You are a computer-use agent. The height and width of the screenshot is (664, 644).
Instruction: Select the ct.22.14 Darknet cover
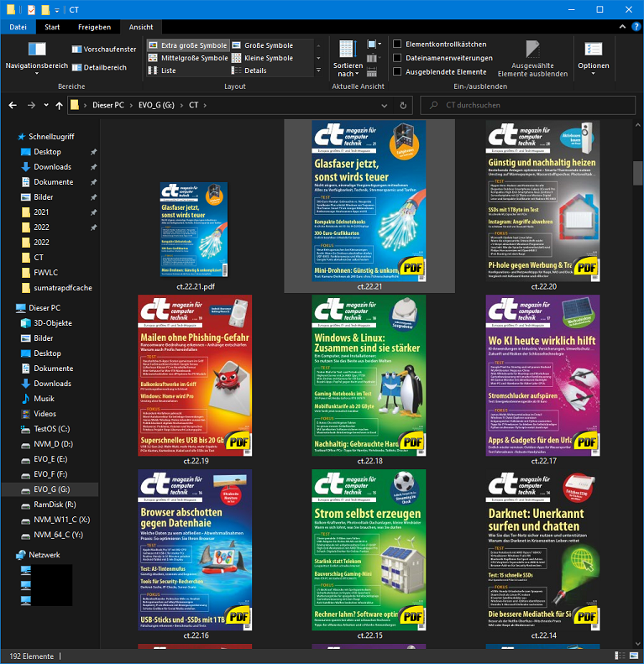(542, 550)
